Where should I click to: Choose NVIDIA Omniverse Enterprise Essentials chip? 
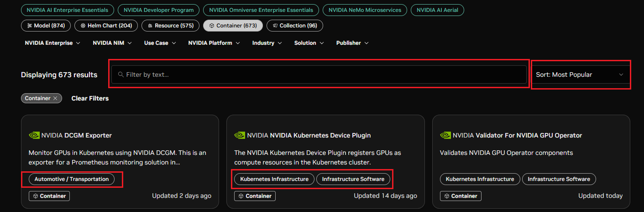tap(261, 10)
